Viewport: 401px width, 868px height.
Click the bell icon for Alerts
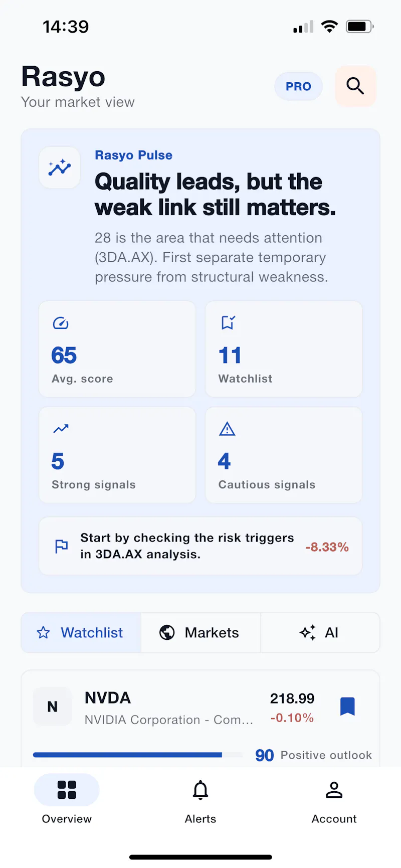coord(200,790)
